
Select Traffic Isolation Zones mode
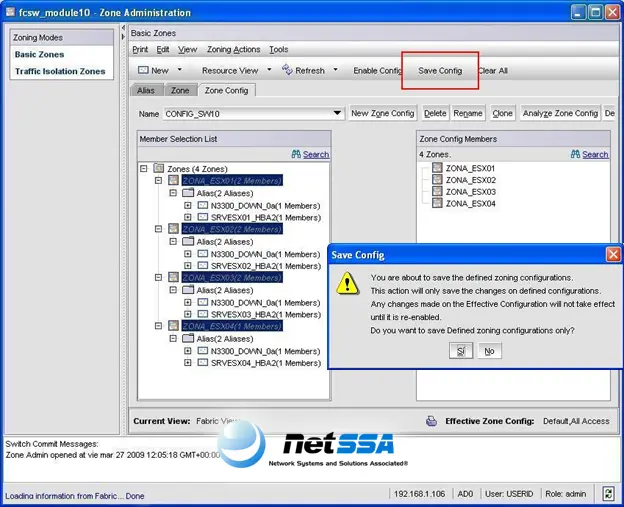60,71
